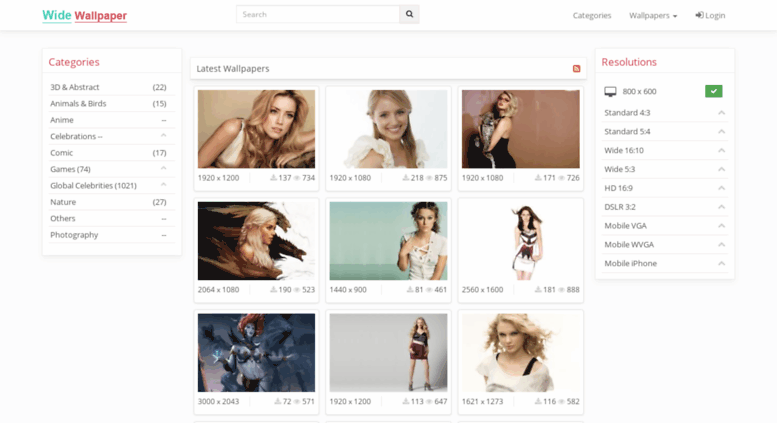
Task: Expand Mobile iPhone resolutions
Action: point(722,264)
